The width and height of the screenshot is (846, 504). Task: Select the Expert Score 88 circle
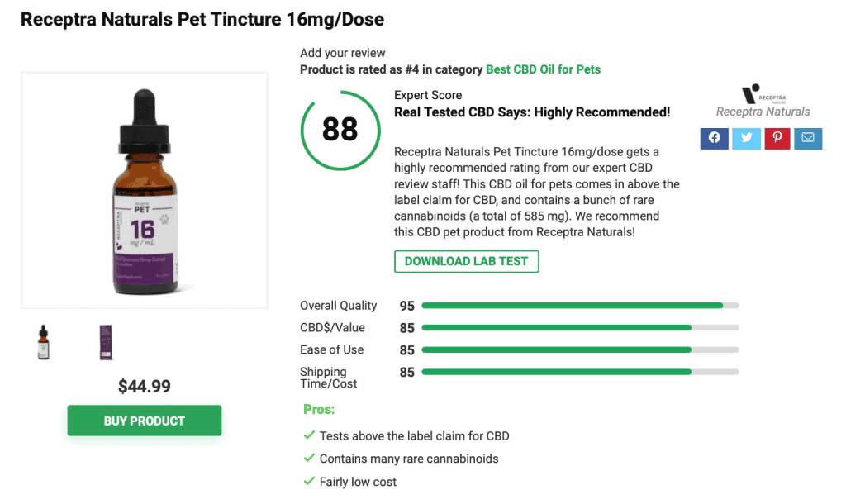tap(340, 131)
